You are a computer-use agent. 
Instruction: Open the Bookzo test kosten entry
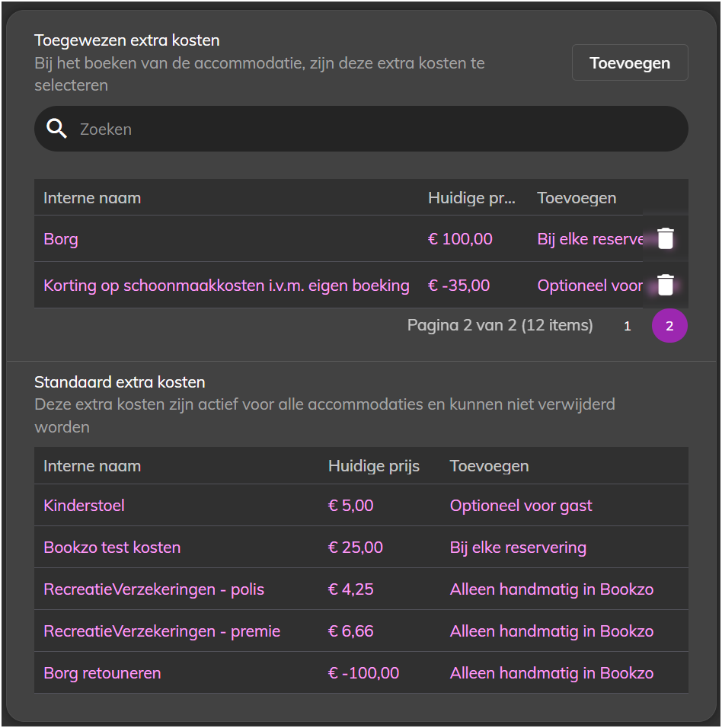click(112, 548)
